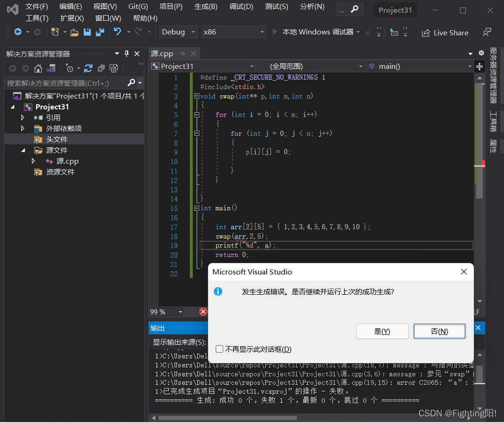Click the sync refresh icon in Solution Explorer
This screenshot has height=423, width=504.
coord(88,68)
